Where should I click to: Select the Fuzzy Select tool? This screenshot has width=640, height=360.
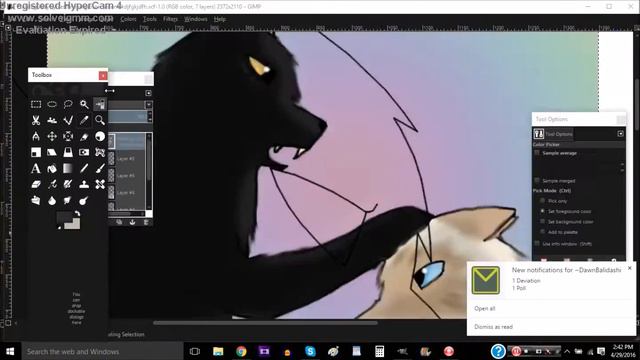tap(84, 104)
